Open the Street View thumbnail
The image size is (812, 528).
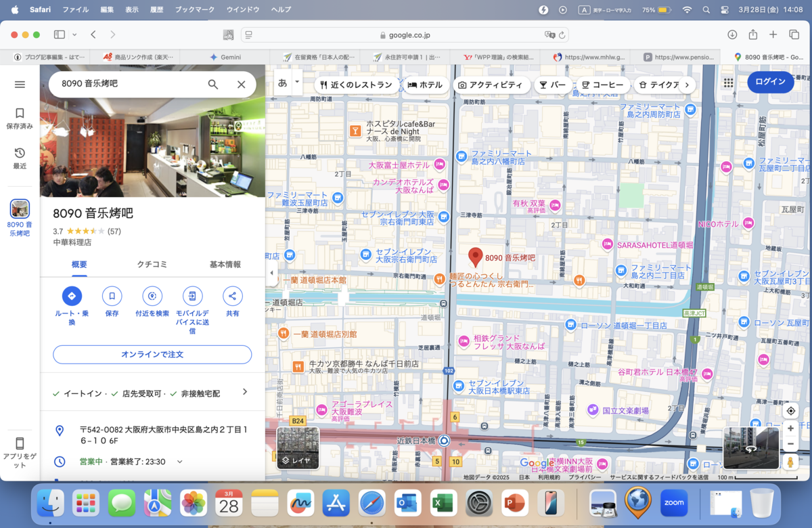750,448
